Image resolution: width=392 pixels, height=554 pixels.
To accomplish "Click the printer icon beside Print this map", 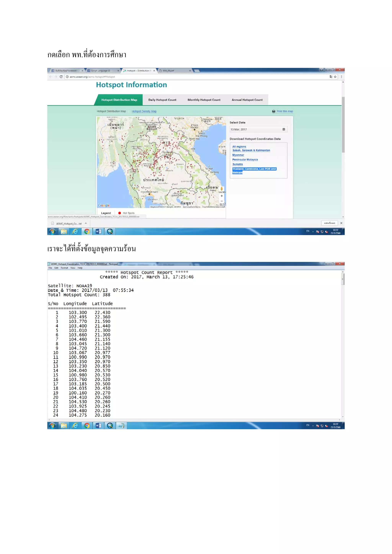I will coord(274,111).
